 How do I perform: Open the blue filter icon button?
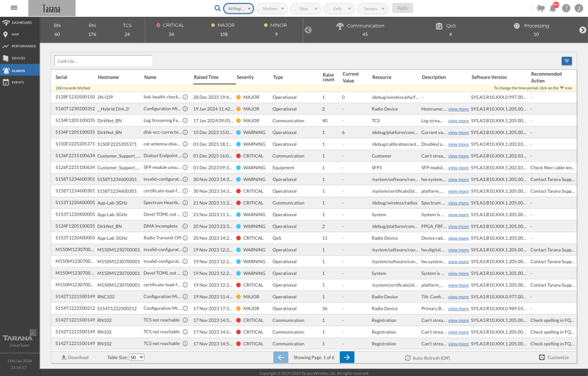tap(566, 61)
